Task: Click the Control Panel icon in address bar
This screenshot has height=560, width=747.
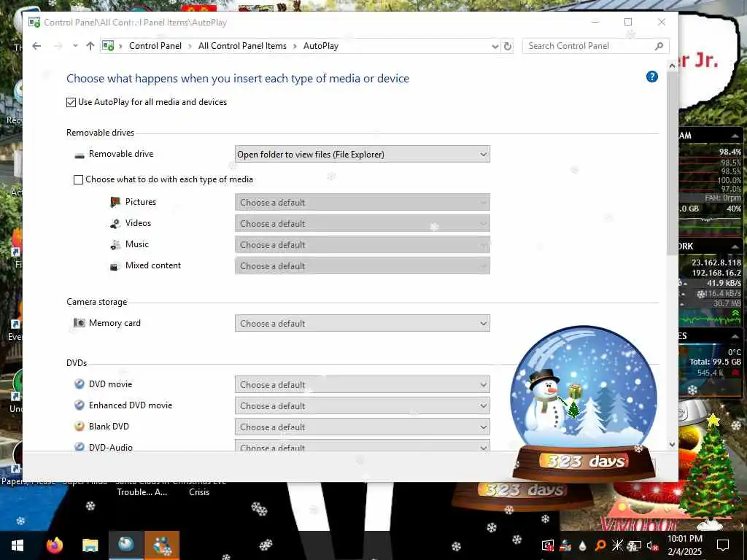Action: click(108, 46)
